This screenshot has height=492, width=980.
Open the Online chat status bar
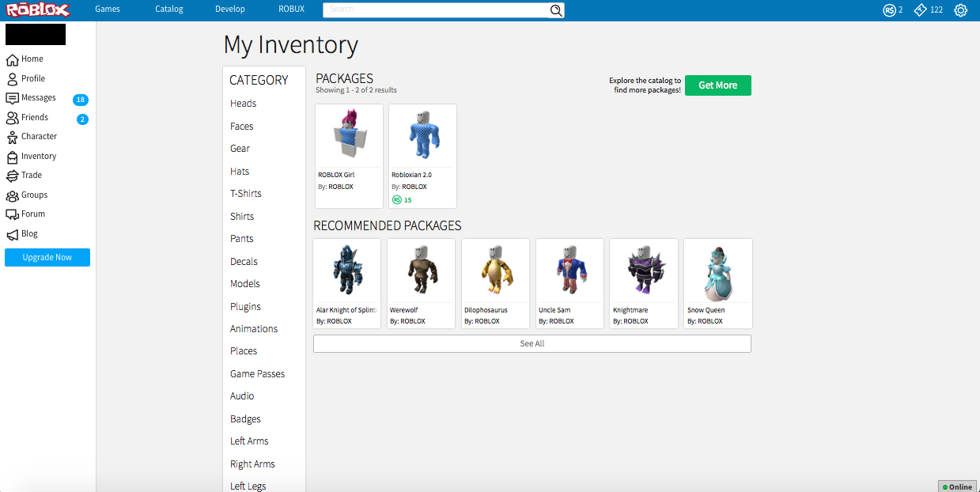[957, 486]
